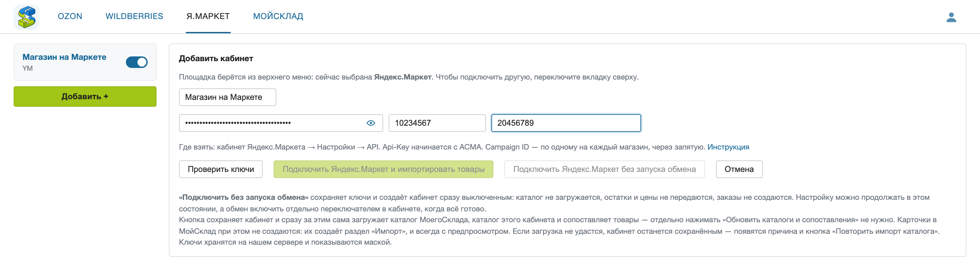Click the bold Яндекс.Маркет text in description
980x280 pixels.
point(403,77)
